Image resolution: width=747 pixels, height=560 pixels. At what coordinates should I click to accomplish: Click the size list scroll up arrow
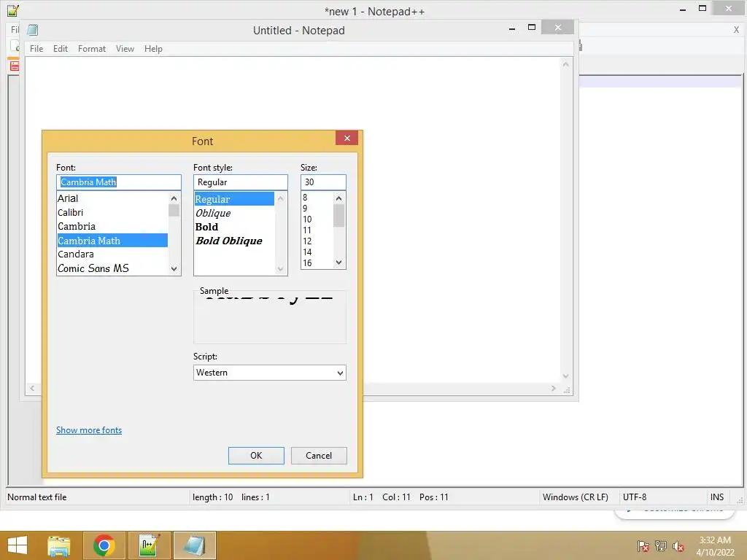(338, 198)
